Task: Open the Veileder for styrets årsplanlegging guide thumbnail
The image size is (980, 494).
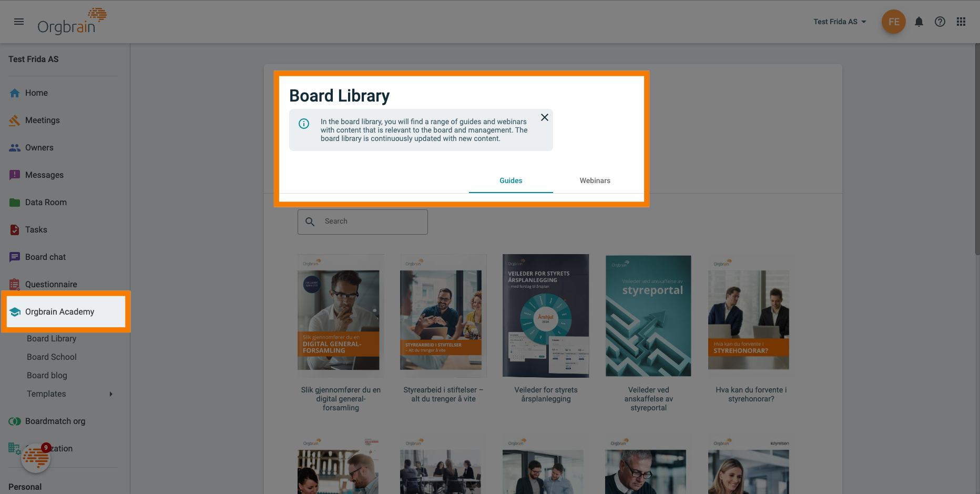Action: click(545, 315)
